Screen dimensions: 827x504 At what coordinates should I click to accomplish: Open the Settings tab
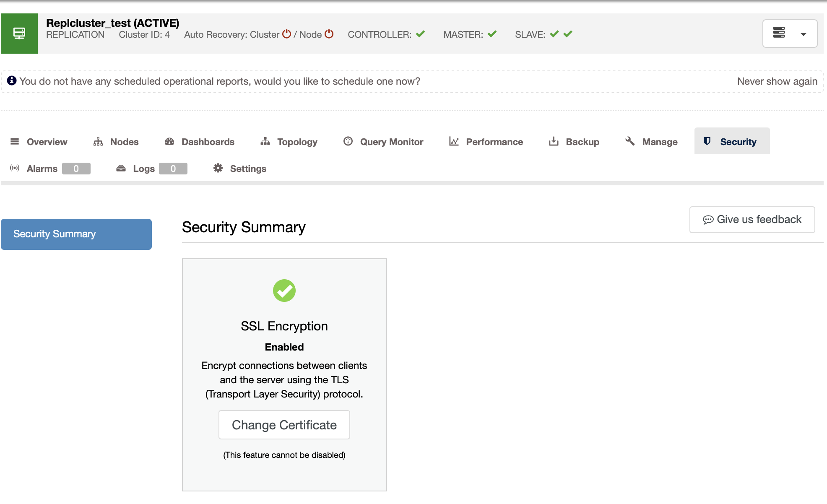coord(240,169)
